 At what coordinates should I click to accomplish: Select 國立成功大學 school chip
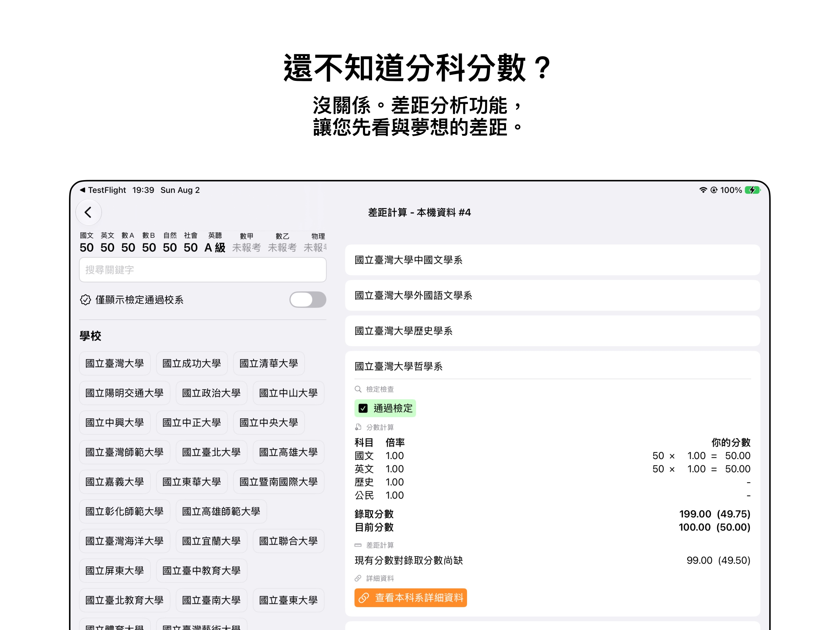192,364
